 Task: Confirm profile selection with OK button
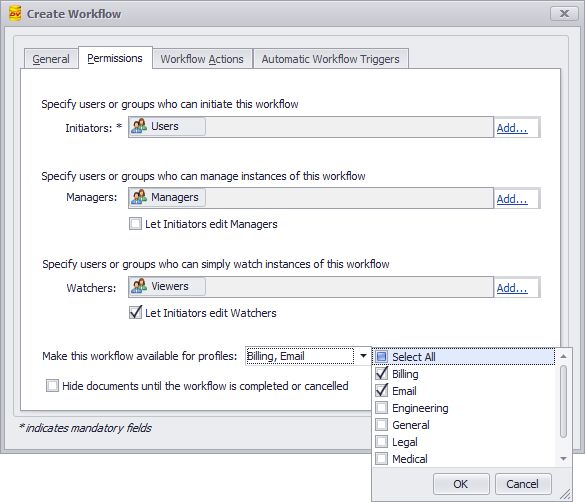click(x=461, y=484)
